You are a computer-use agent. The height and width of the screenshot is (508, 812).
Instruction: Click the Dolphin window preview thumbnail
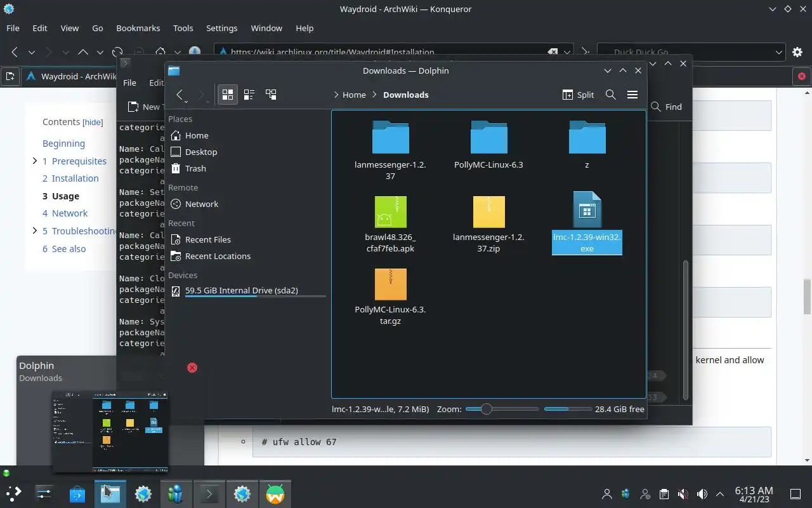[x=110, y=432]
